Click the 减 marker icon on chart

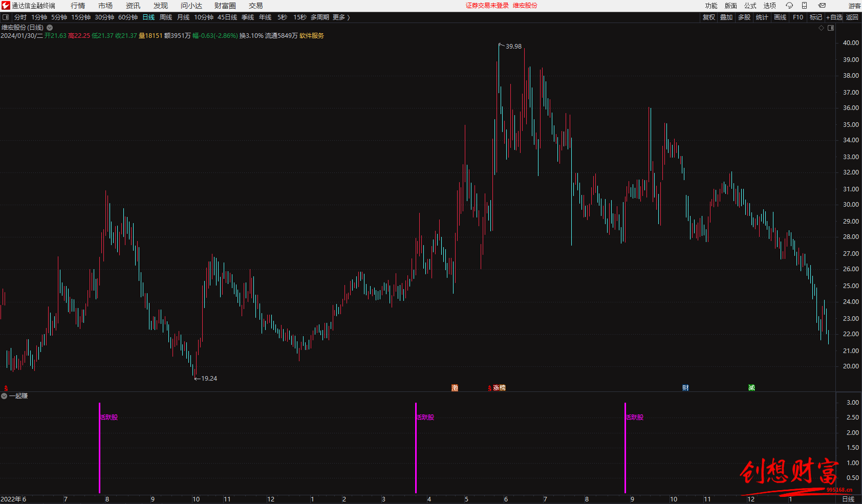tap(751, 388)
